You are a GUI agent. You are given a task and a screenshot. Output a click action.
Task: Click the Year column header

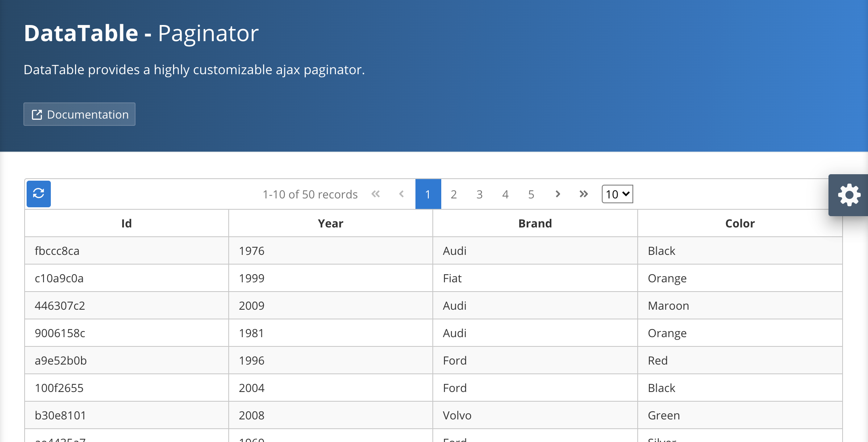click(x=331, y=223)
